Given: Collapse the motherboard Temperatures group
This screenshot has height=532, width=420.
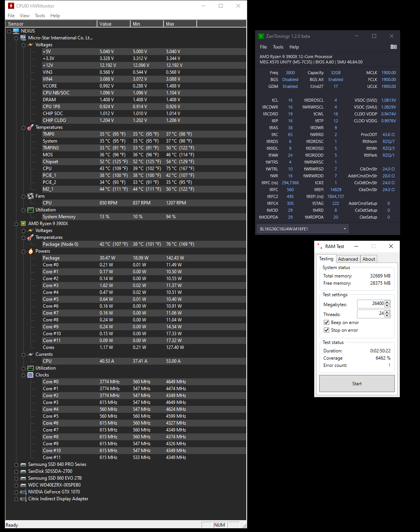Looking at the screenshot, I should (23, 128).
